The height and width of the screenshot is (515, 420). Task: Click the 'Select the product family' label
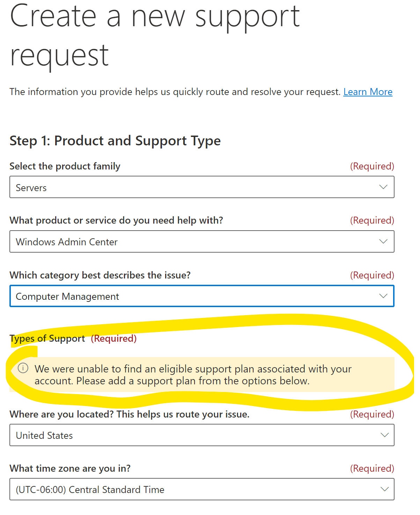[x=65, y=166]
